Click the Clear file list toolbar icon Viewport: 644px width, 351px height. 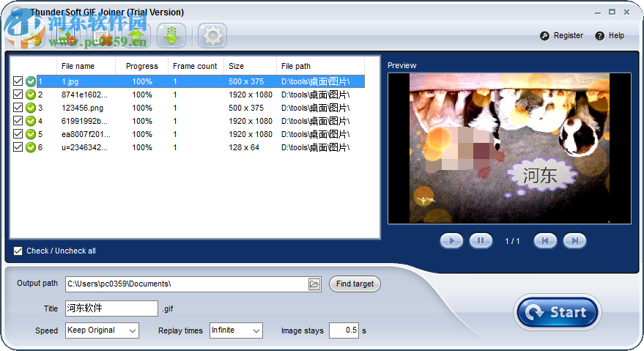point(101,36)
